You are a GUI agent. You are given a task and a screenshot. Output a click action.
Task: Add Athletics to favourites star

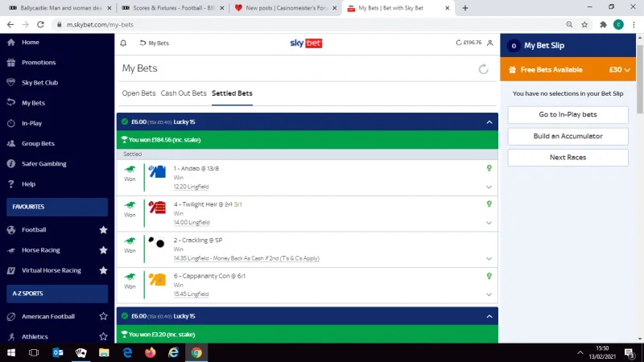click(104, 336)
